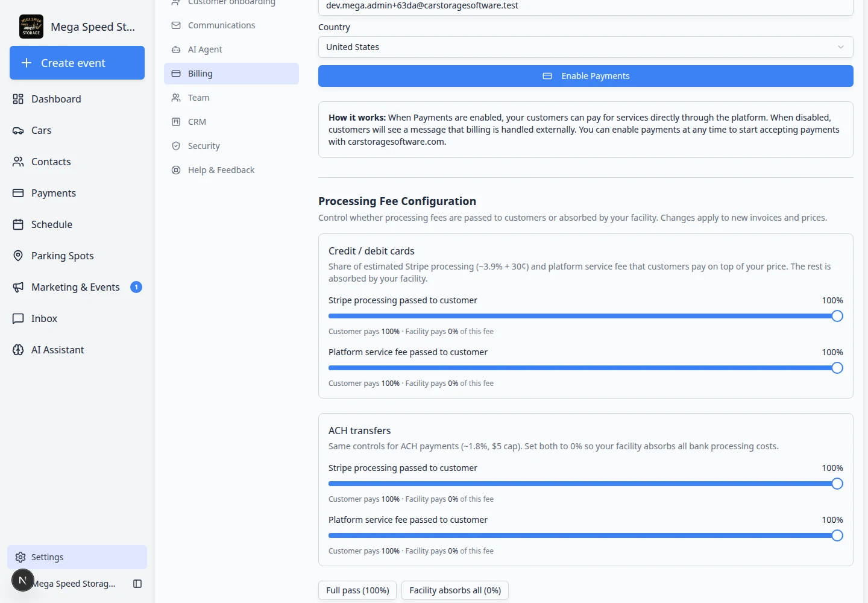This screenshot has height=603, width=868.
Task: Collapse sidebar with the panel icon
Action: click(137, 584)
